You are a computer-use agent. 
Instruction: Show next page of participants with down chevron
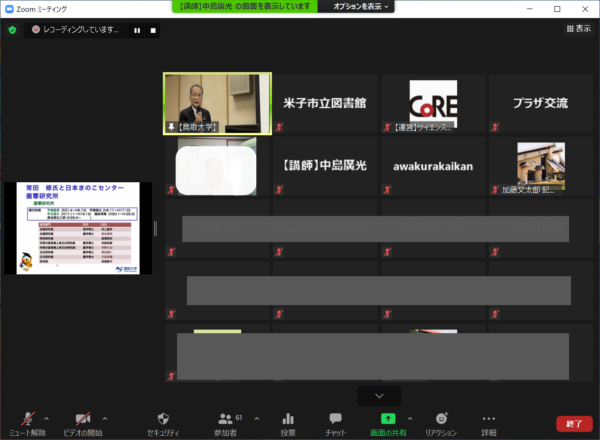pos(379,396)
